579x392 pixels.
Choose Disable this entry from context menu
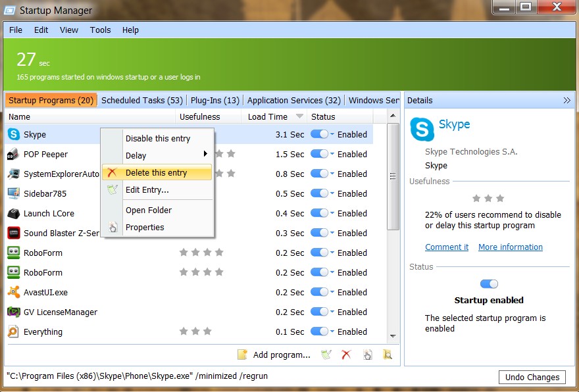click(x=158, y=138)
